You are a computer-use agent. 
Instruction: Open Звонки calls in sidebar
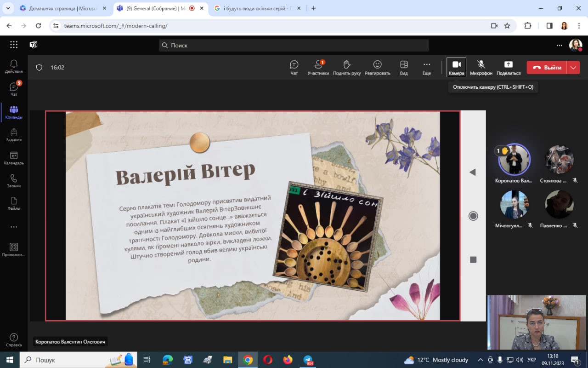click(14, 181)
